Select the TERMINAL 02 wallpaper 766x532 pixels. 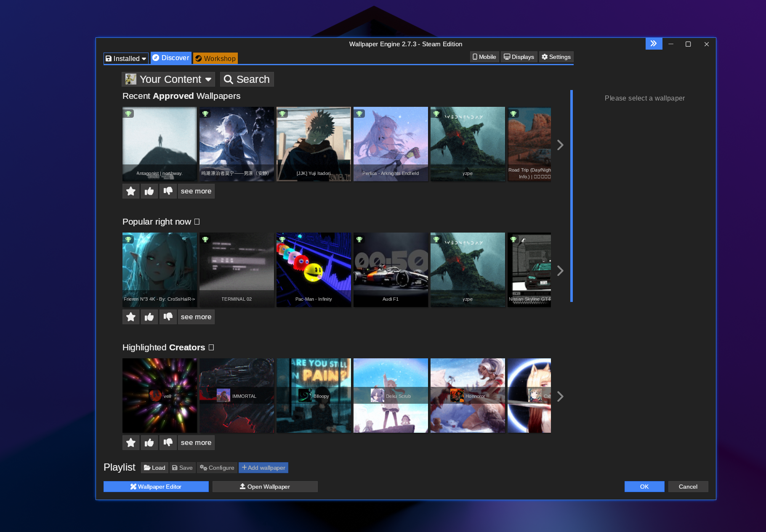[237, 270]
